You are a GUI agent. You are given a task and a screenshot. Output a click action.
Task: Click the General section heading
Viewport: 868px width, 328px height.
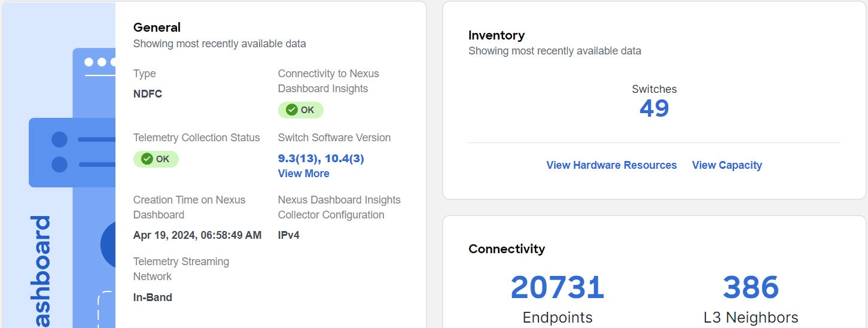pyautogui.click(x=157, y=28)
